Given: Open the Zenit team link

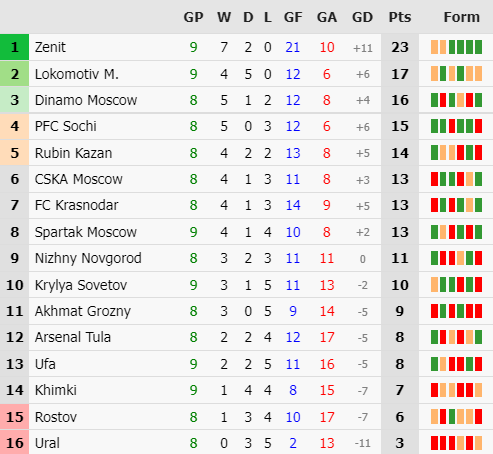Looking at the screenshot, I should 50,47.
